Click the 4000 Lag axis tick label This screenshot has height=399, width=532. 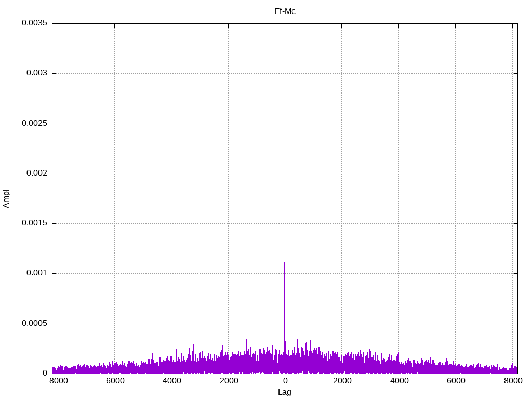[x=398, y=381]
